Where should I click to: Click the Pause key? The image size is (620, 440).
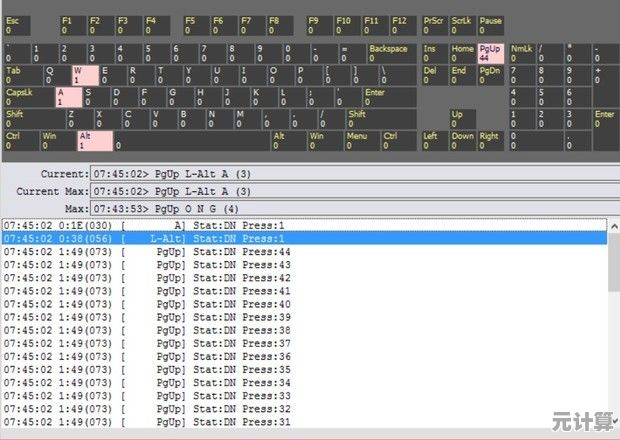[491, 24]
